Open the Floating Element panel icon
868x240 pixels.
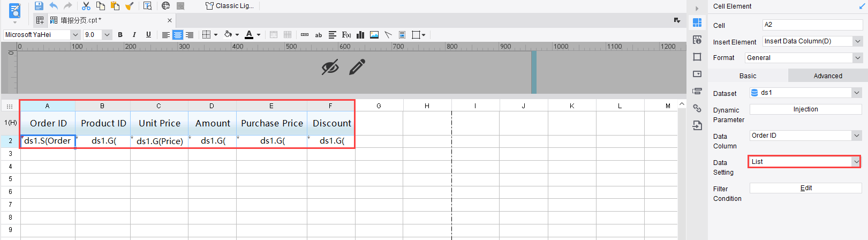(x=697, y=57)
